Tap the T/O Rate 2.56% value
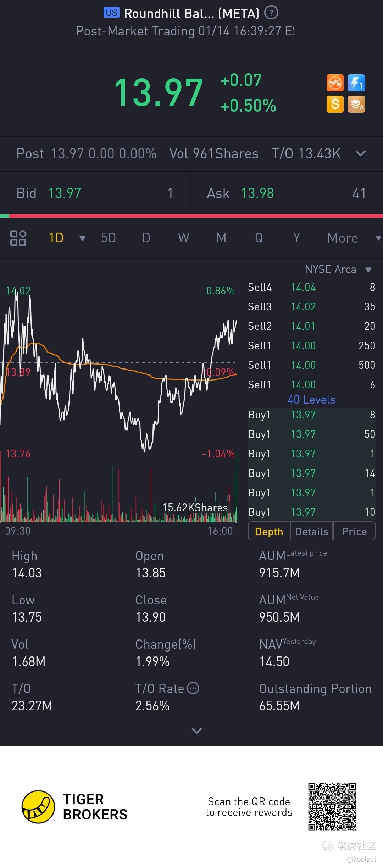Screen dimensions: 383x868 click(x=152, y=706)
